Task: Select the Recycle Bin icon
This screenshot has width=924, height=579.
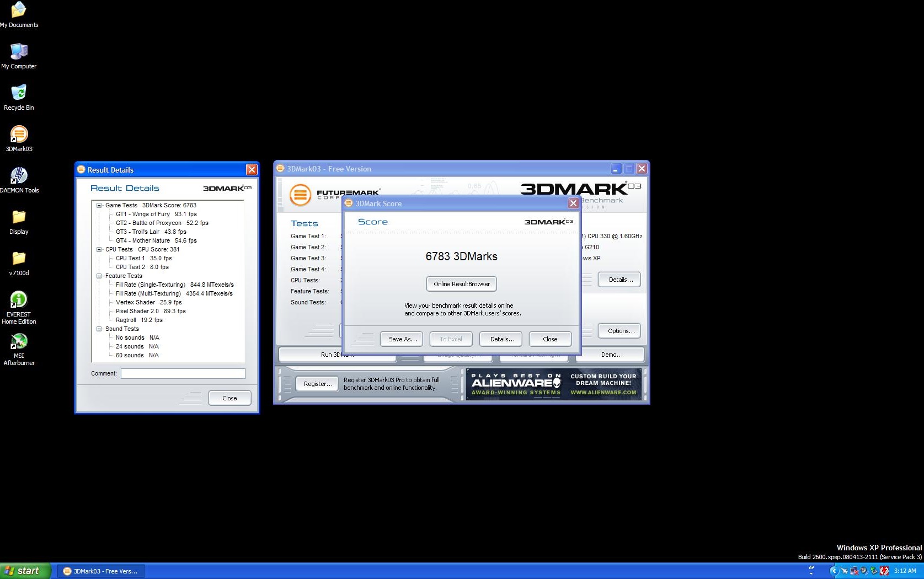Action: pyautogui.click(x=19, y=98)
